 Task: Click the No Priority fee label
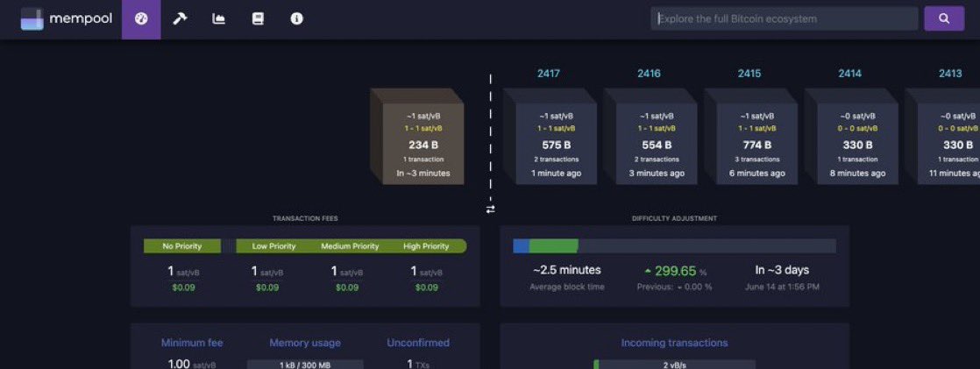(x=181, y=246)
